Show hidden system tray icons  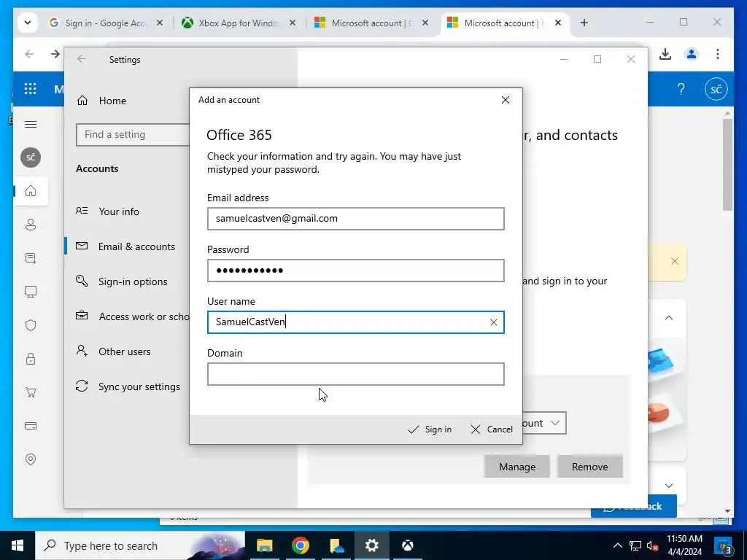617,545
